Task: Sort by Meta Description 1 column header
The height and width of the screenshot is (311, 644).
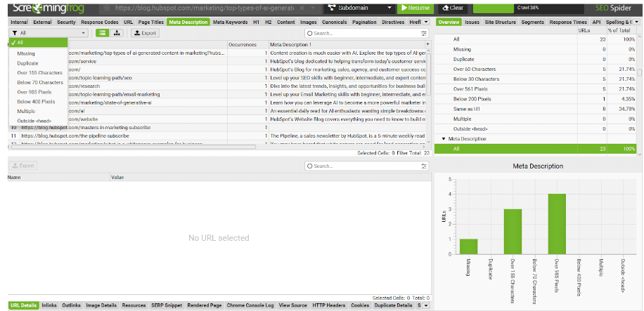Action: tap(347, 44)
